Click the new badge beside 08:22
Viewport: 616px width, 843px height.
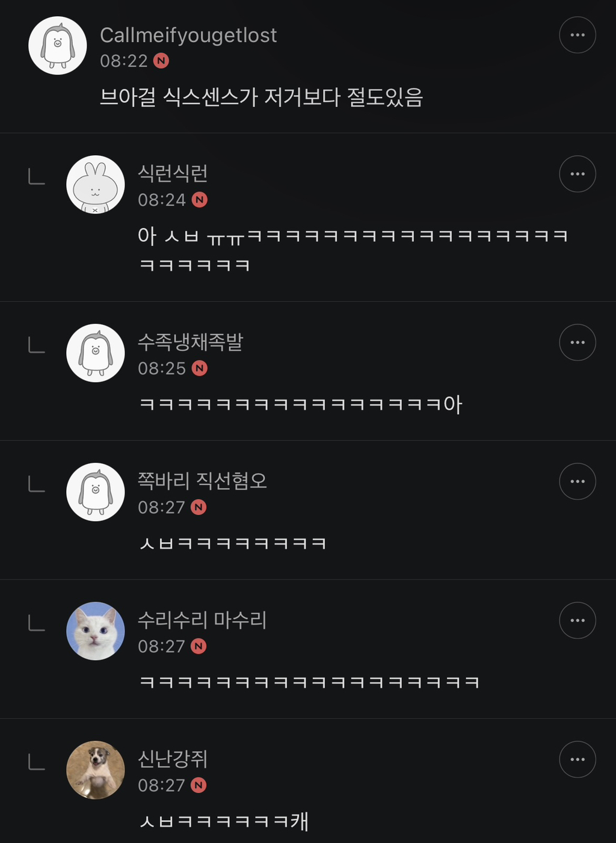[x=161, y=61]
